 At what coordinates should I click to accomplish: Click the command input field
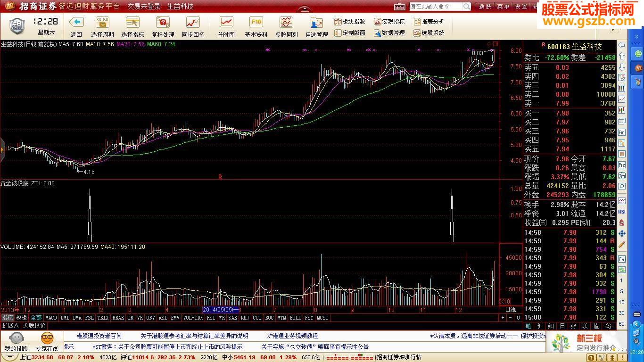[436, 7]
